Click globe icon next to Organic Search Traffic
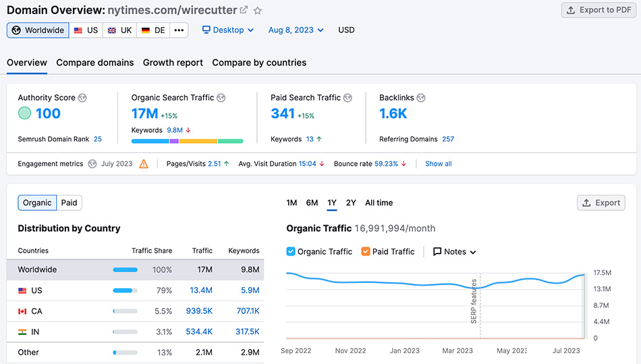The image size is (641, 364). (x=221, y=98)
